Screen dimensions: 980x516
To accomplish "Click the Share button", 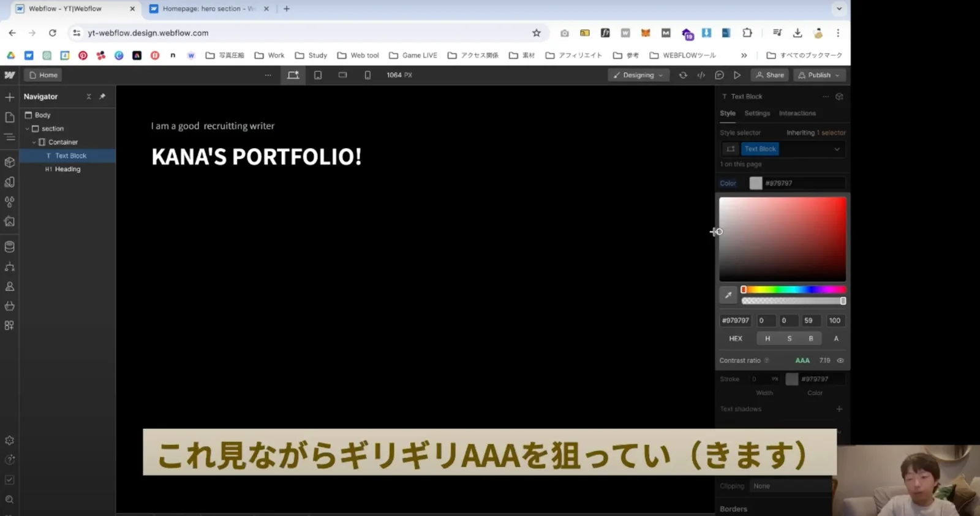I will click(x=770, y=75).
